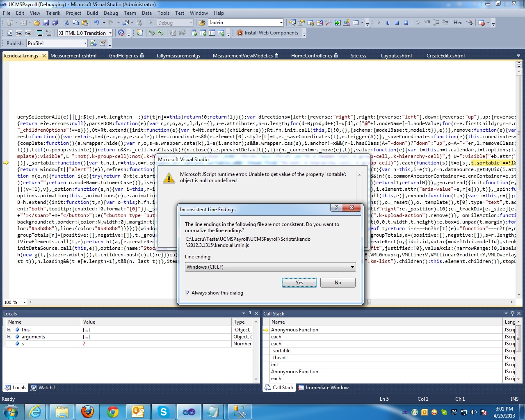This screenshot has height=420, width=525.
Task: Open the Line ending dropdown (Windows CR LF)
Action: coord(270,267)
